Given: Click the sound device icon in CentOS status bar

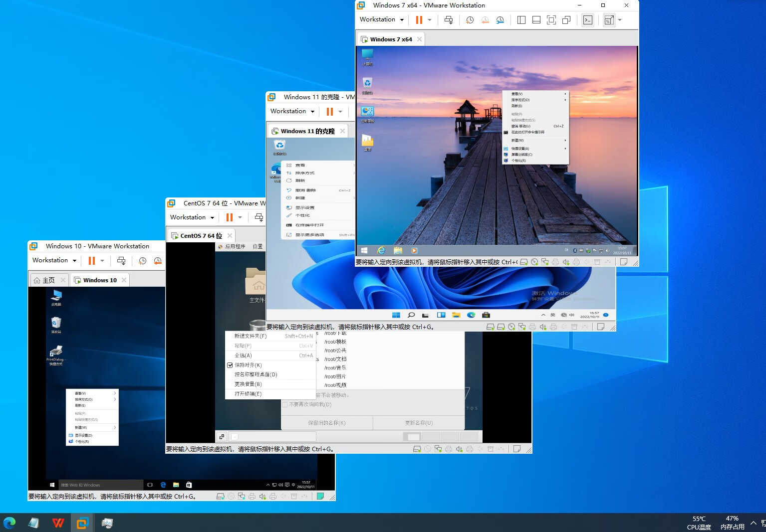Looking at the screenshot, I should (x=459, y=448).
